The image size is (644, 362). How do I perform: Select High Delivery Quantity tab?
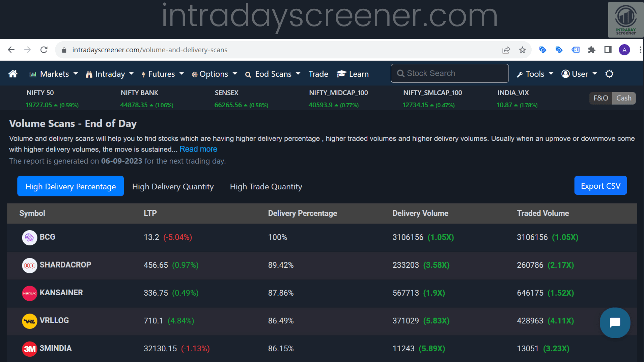coord(173,186)
